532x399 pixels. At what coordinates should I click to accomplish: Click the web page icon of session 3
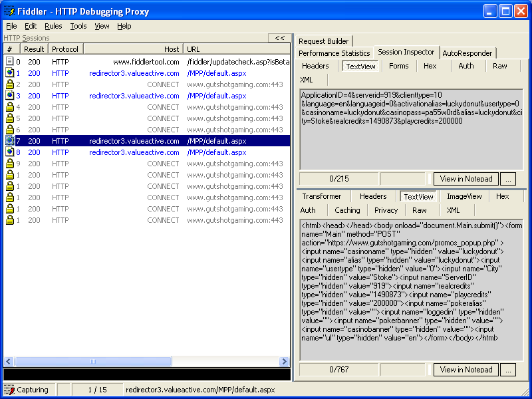click(x=10, y=96)
